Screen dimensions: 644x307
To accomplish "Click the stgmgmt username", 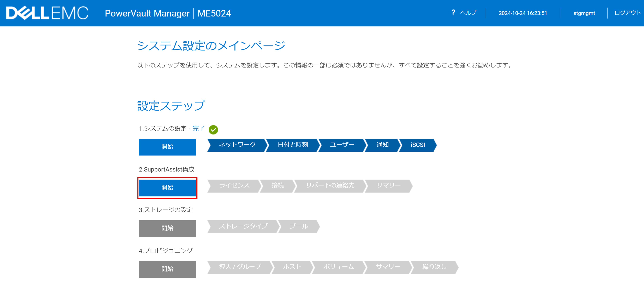I will [584, 13].
